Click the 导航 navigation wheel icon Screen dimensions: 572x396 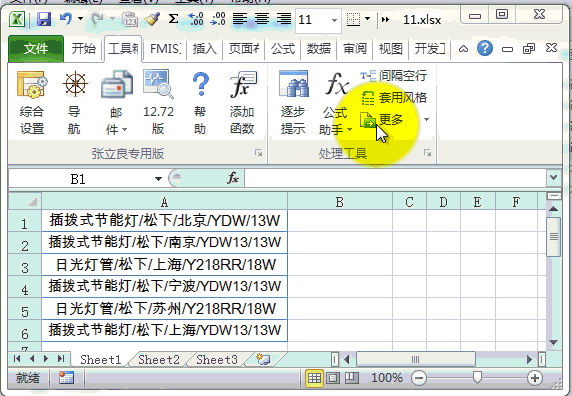coord(75,84)
